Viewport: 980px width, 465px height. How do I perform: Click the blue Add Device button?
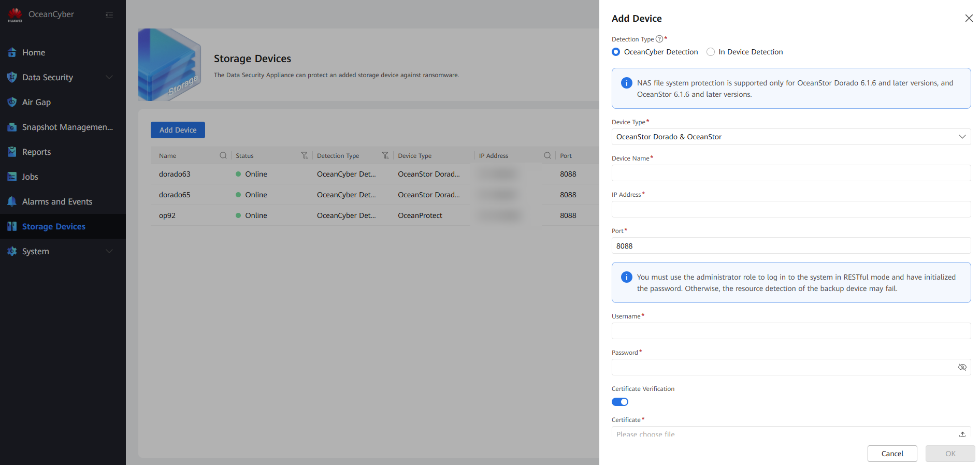pyautogui.click(x=178, y=130)
